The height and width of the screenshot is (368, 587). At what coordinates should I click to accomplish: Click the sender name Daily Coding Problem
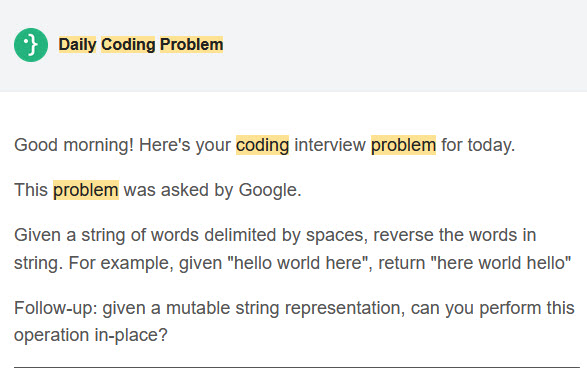pyautogui.click(x=141, y=45)
